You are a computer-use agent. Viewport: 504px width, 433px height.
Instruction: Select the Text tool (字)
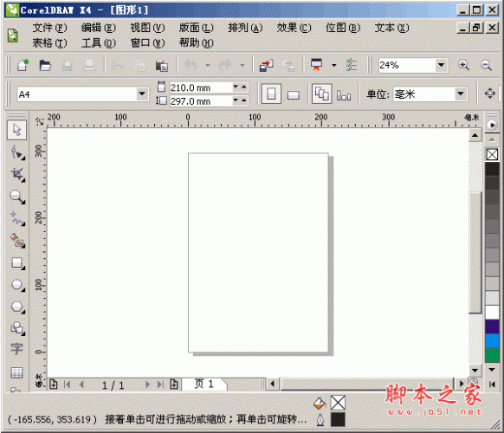[x=16, y=349]
